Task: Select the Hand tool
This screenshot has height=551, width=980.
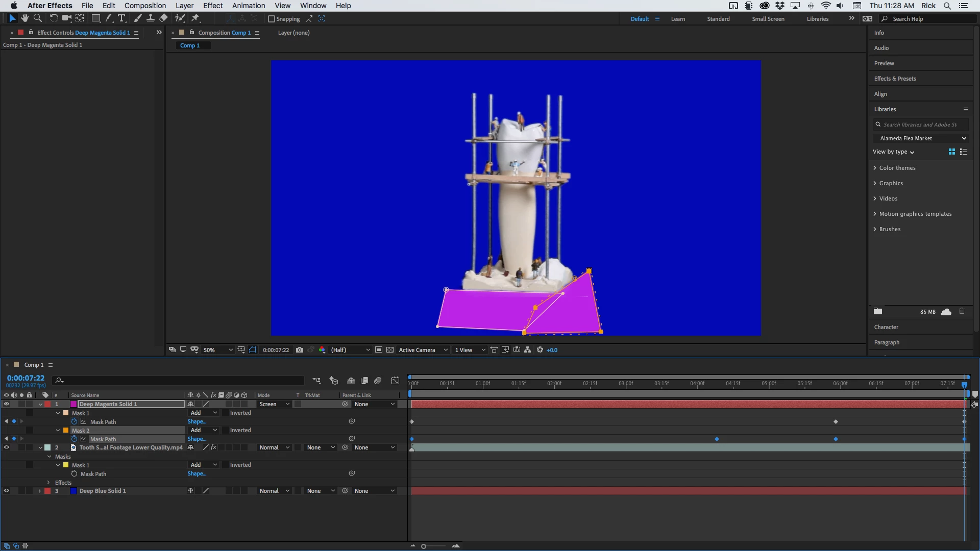Action: click(x=24, y=18)
